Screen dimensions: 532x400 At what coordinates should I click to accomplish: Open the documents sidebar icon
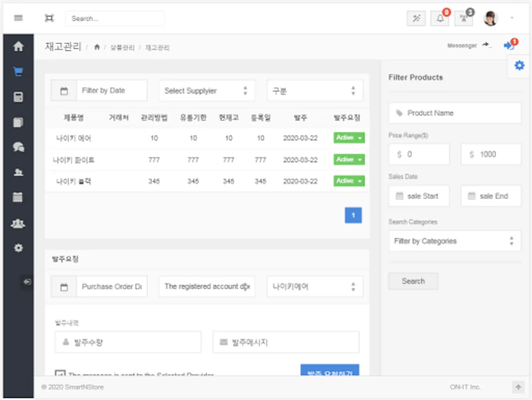point(18,122)
